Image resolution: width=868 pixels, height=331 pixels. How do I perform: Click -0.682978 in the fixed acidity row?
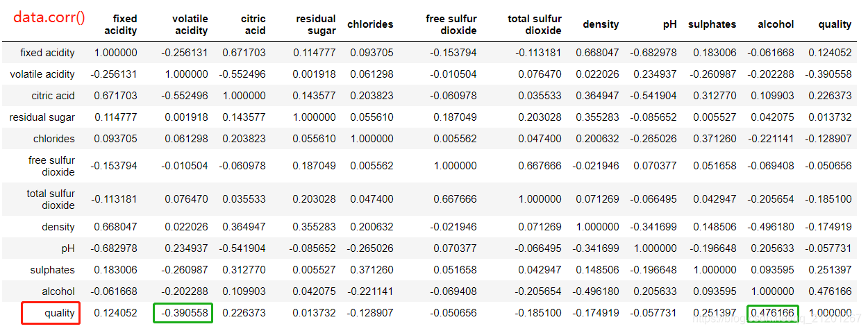pos(653,53)
